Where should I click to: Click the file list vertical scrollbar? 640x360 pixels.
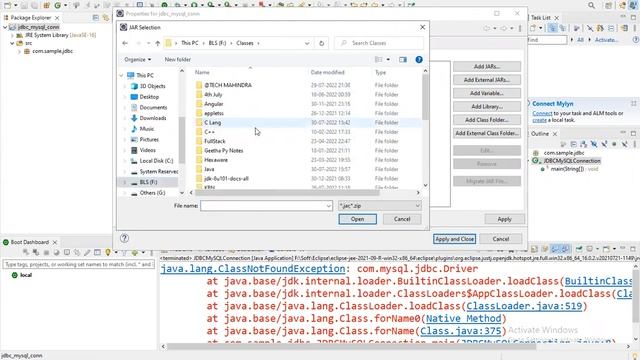425,98
